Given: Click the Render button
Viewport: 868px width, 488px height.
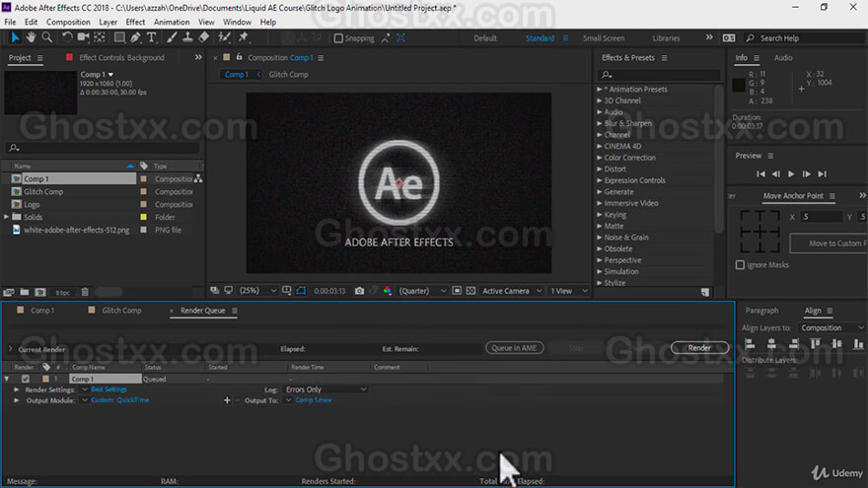Looking at the screenshot, I should [x=699, y=348].
